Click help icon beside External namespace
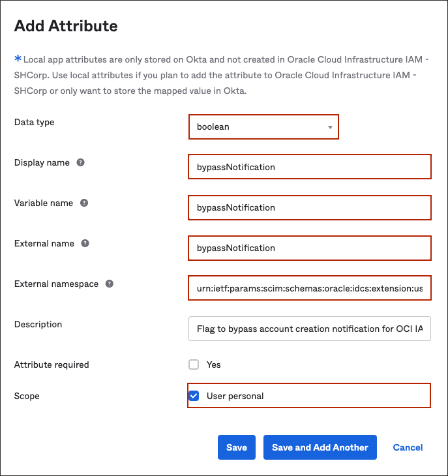Screen dimensions: 448x476 (x=110, y=284)
